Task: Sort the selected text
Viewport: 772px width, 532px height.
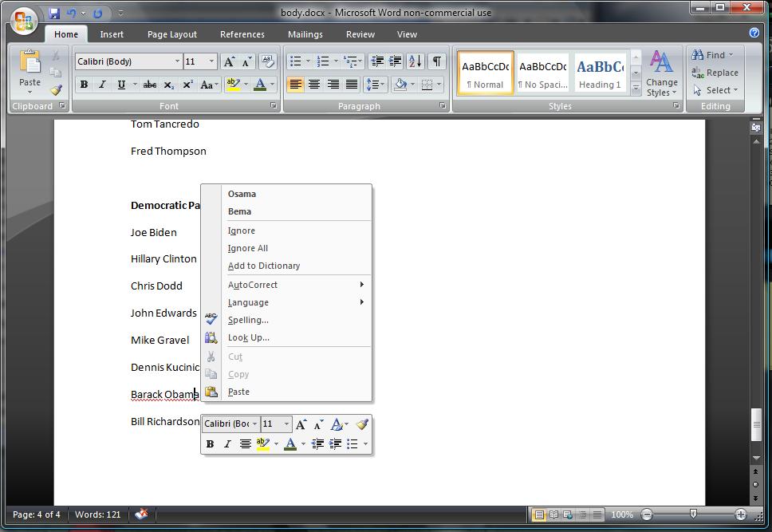Action: pyautogui.click(x=415, y=61)
